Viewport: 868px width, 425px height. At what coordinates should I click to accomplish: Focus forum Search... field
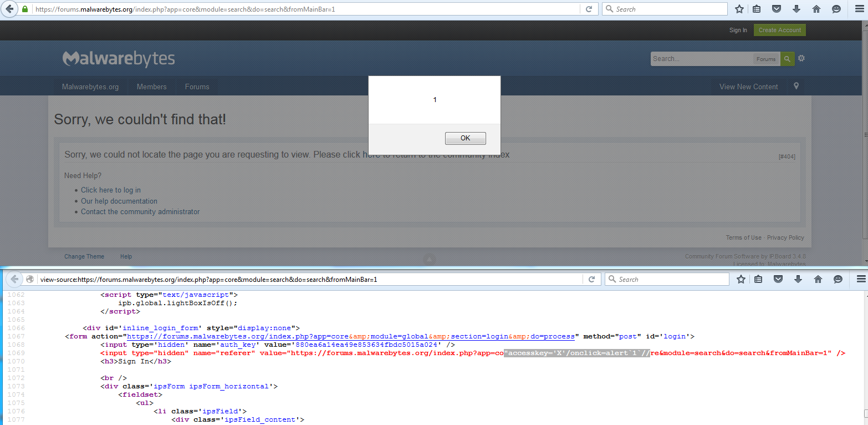pos(702,59)
